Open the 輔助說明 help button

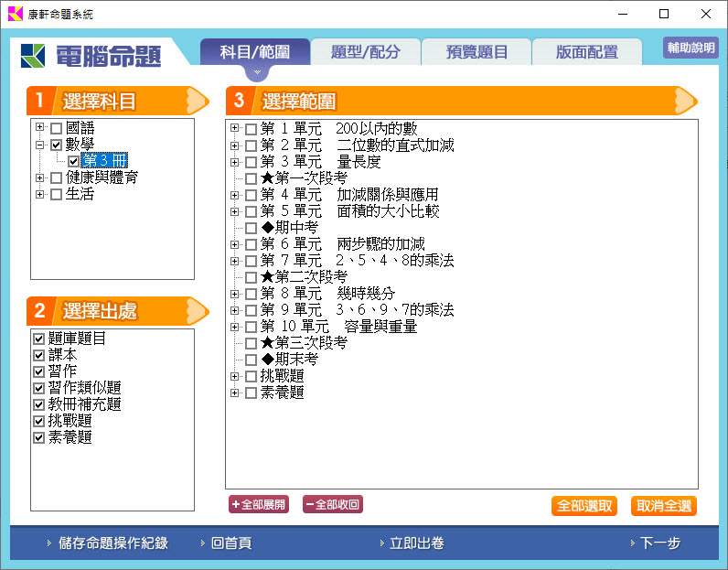click(x=691, y=48)
